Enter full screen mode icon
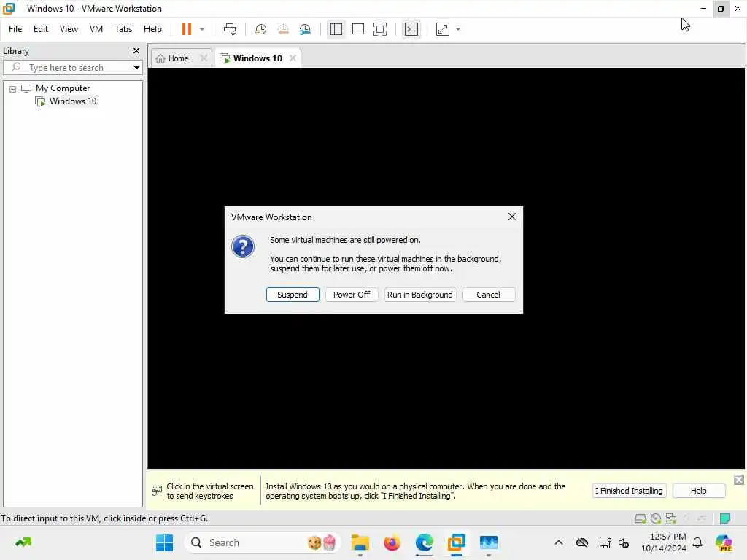Image resolution: width=747 pixels, height=560 pixels. coord(379,29)
